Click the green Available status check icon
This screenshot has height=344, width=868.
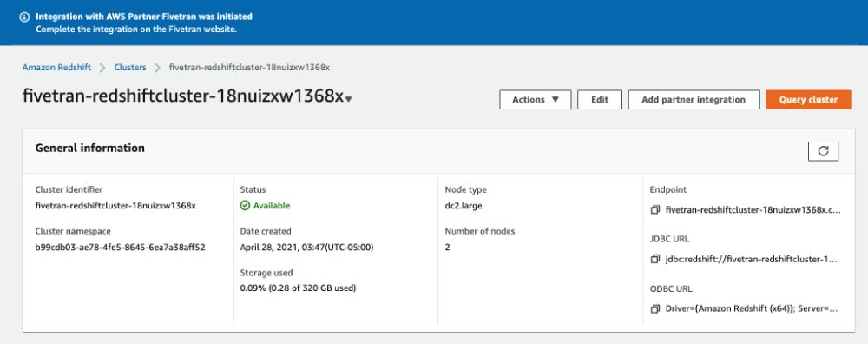click(245, 206)
